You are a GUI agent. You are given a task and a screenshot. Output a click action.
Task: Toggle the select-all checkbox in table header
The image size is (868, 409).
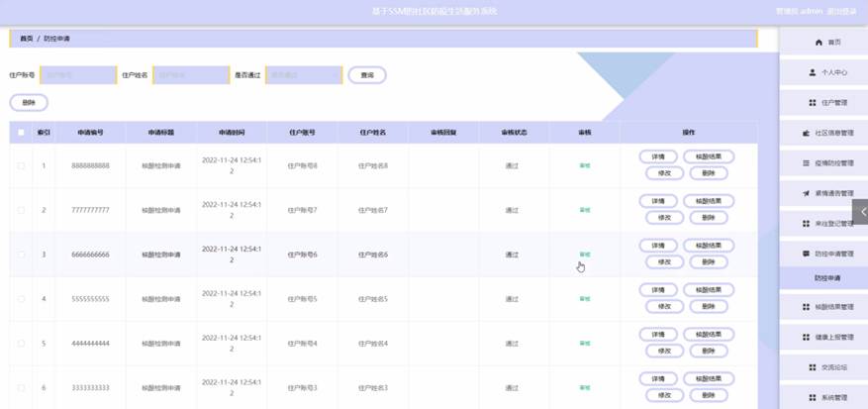point(21,133)
